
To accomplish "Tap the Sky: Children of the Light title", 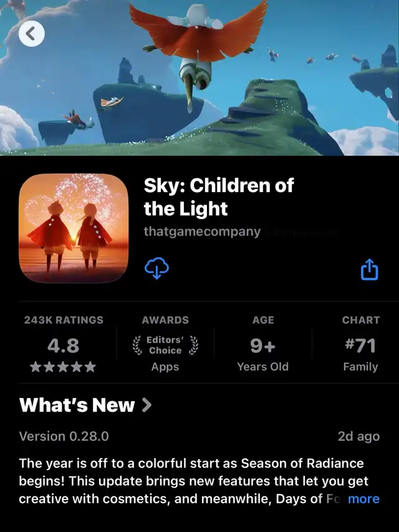I will pos(219,197).
